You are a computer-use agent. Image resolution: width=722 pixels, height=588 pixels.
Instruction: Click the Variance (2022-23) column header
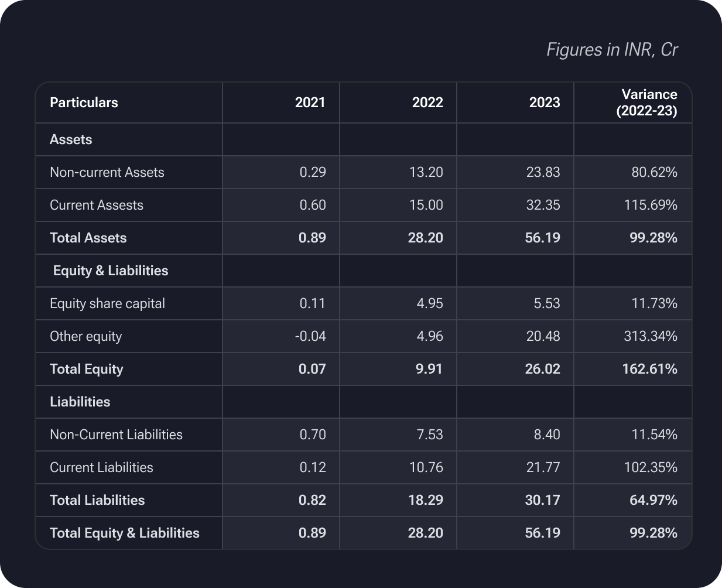click(648, 102)
